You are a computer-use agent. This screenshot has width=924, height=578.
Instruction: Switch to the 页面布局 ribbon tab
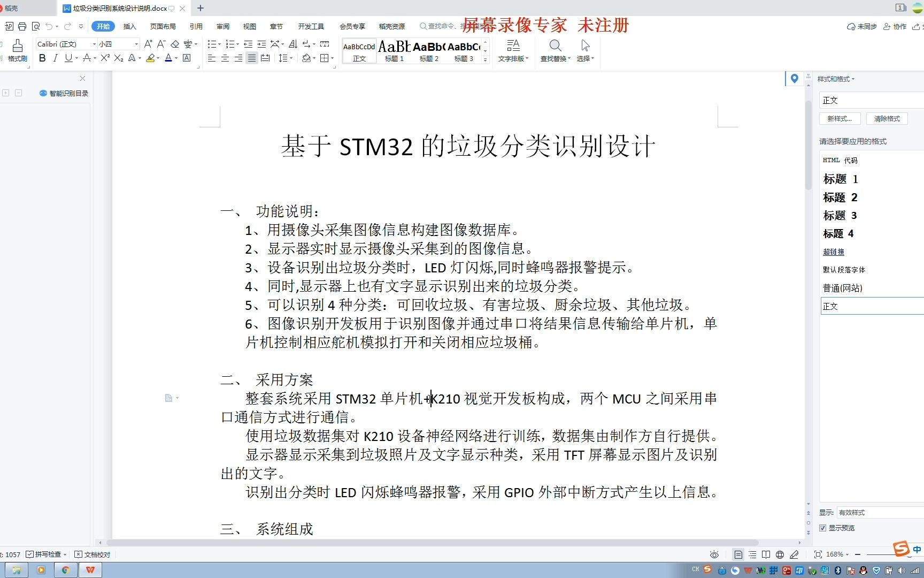[x=163, y=26]
